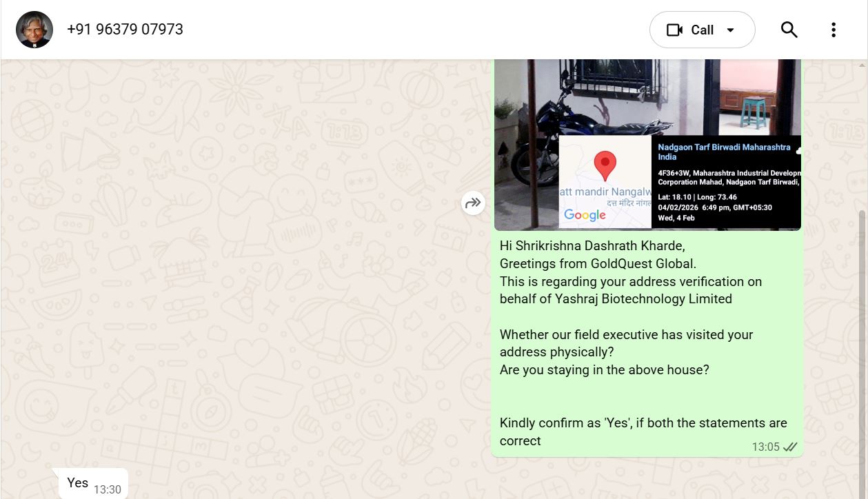Screen dimensions: 868x499
Task: Click the 'Wed, 4 Feb' date on the photo
Action: 676,218
